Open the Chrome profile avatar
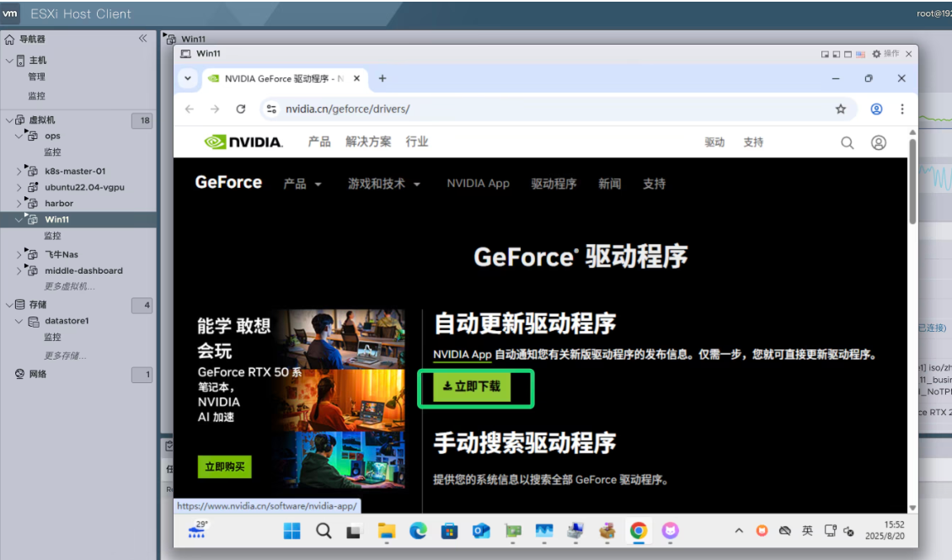952x560 pixels. coord(876,109)
